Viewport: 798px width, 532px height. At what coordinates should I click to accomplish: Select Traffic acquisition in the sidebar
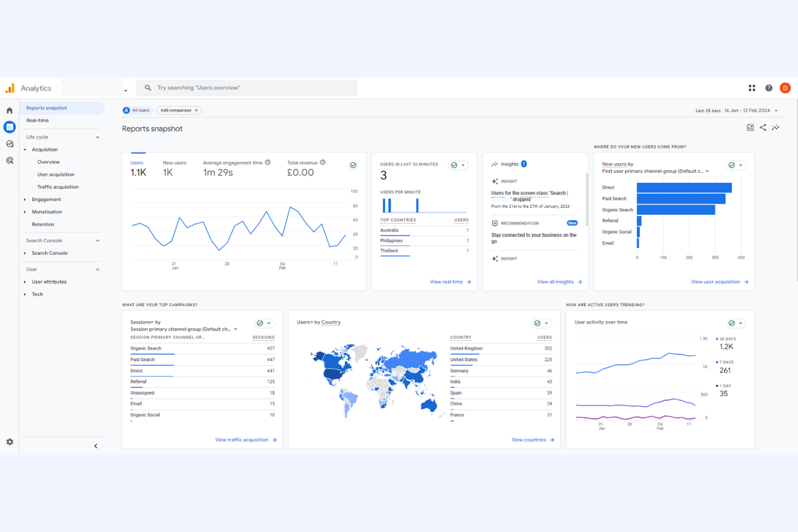coord(58,186)
